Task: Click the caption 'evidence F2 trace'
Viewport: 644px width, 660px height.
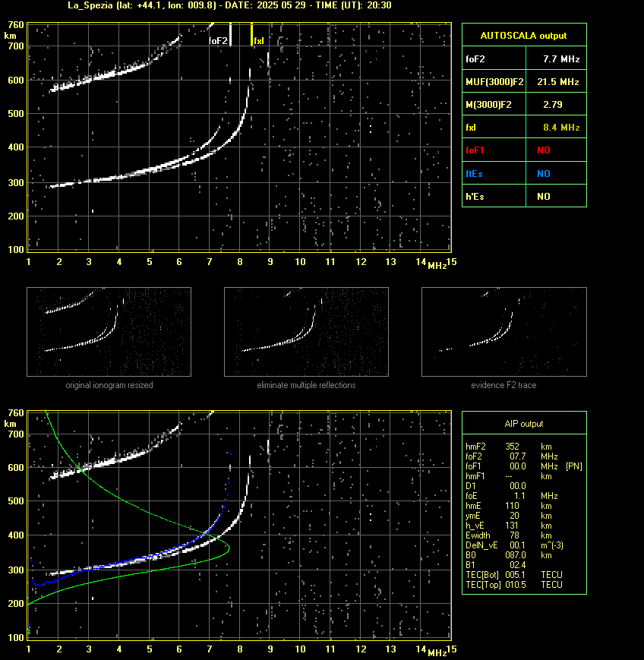Action: [504, 385]
